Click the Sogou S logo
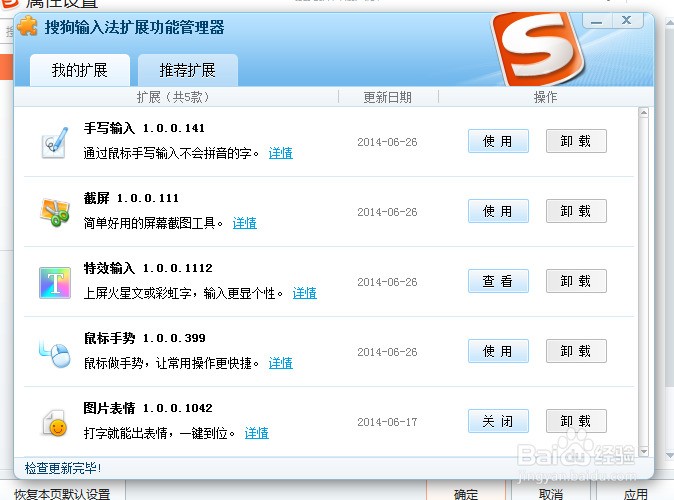The height and width of the screenshot is (500, 674). click(x=537, y=49)
